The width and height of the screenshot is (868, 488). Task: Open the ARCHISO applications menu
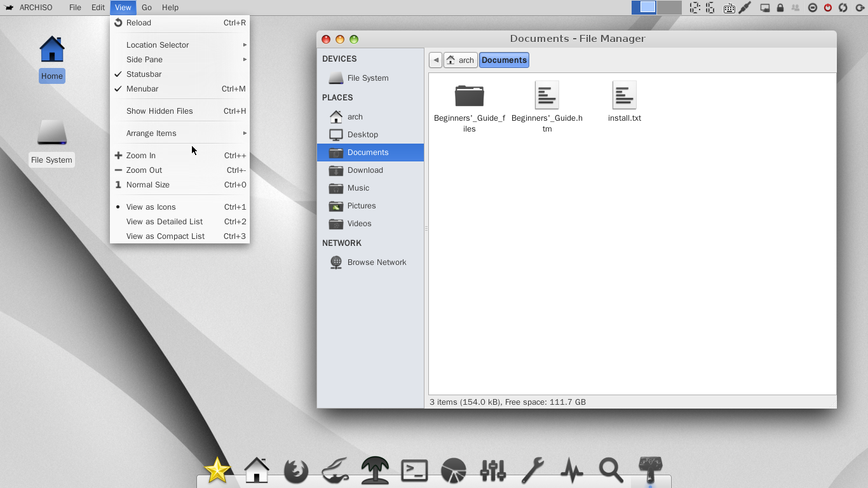(x=29, y=8)
